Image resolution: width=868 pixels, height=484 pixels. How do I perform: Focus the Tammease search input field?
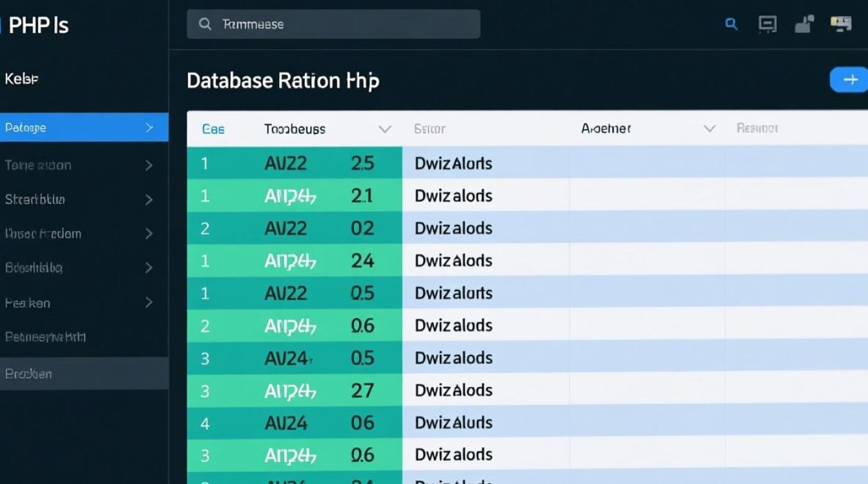pyautogui.click(x=342, y=25)
